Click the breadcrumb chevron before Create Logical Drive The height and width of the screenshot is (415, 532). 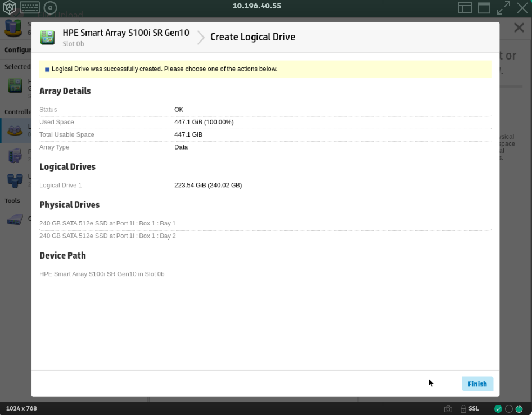201,37
